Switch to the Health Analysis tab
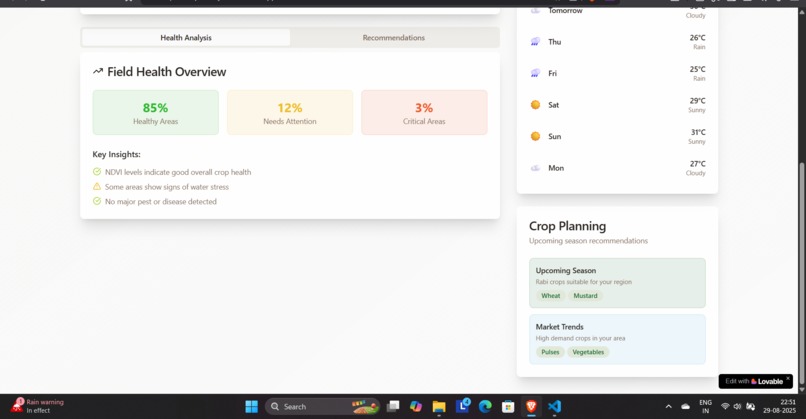 coord(186,38)
